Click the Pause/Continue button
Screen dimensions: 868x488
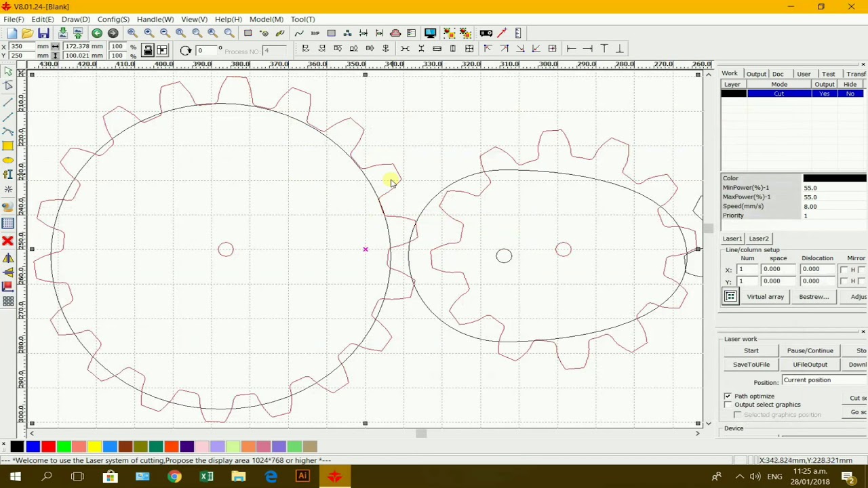810,350
